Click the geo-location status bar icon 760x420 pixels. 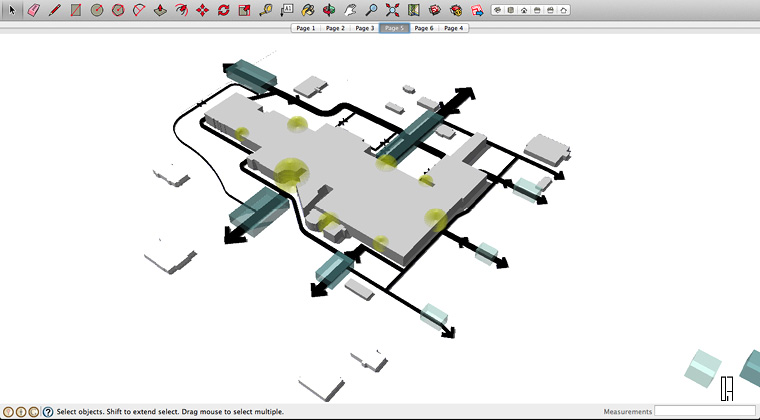(x=8, y=412)
